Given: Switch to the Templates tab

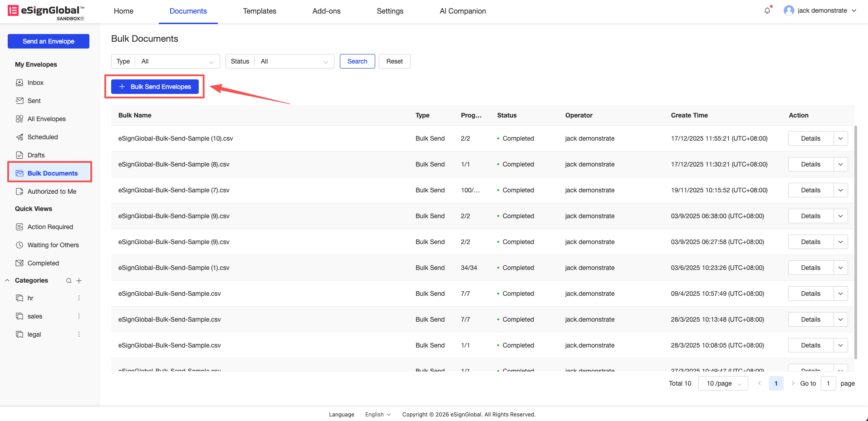Looking at the screenshot, I should pos(259,11).
